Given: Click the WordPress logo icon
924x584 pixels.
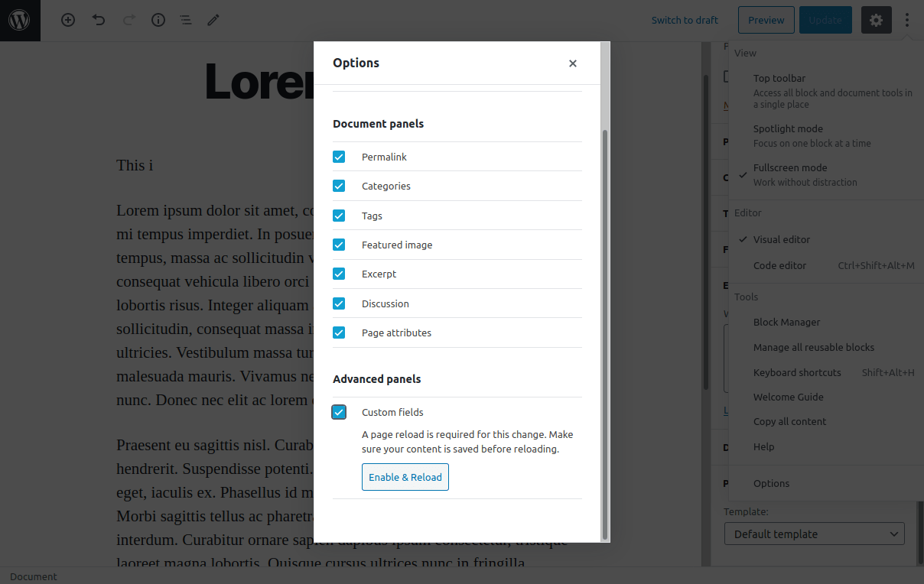Looking at the screenshot, I should click(x=19, y=21).
